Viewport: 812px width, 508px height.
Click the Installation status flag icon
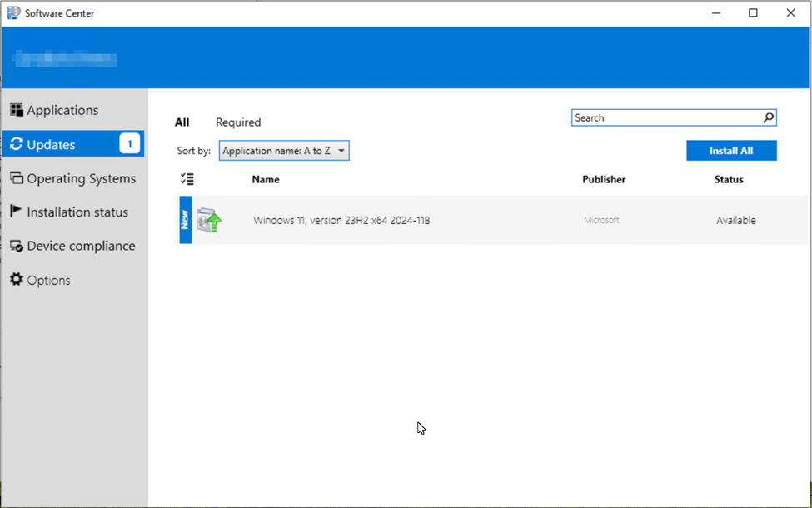coord(16,212)
